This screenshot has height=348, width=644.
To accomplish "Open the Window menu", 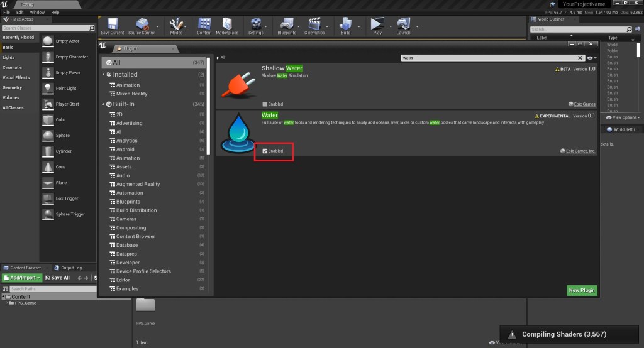I will 37,12.
